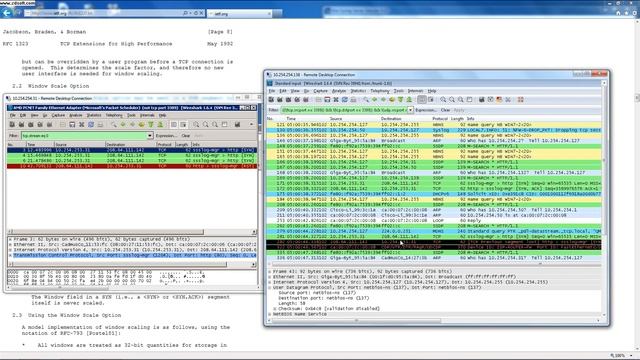The image size is (640, 360).
Task: Open File menu in left Wireshark window
Action: coord(13,116)
